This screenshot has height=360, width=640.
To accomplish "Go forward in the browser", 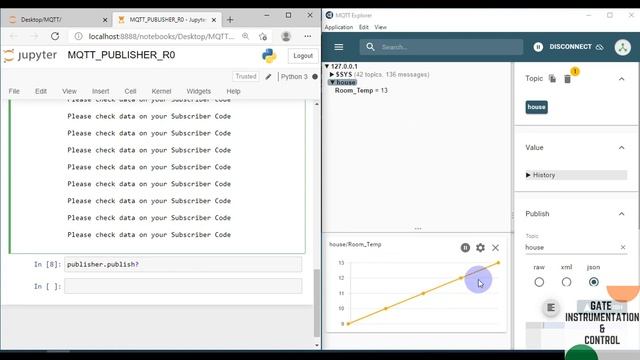I will coord(34,36).
